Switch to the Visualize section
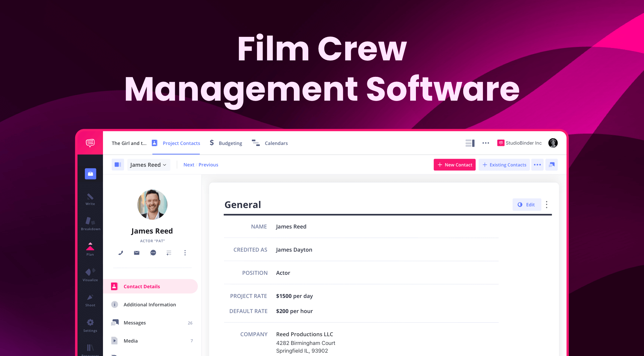This screenshot has height=356, width=644. coord(90,274)
